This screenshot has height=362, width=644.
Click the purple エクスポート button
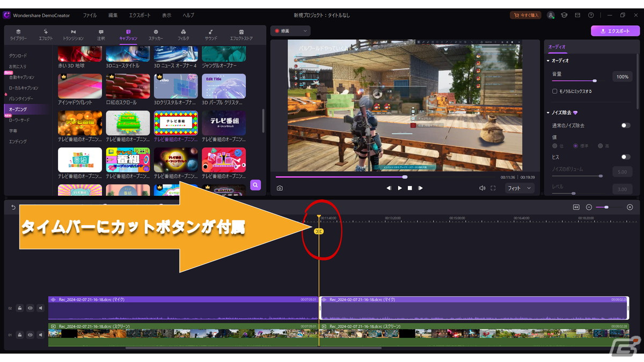[615, 31]
